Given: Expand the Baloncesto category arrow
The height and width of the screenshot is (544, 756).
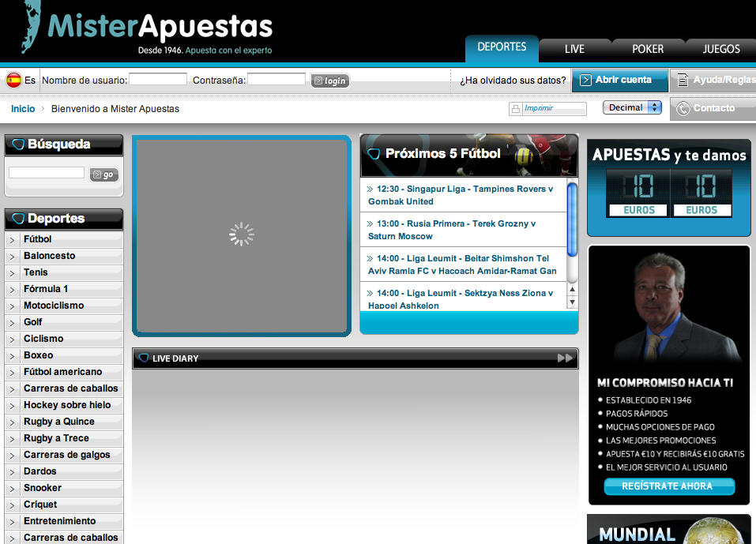Looking at the screenshot, I should [12, 257].
